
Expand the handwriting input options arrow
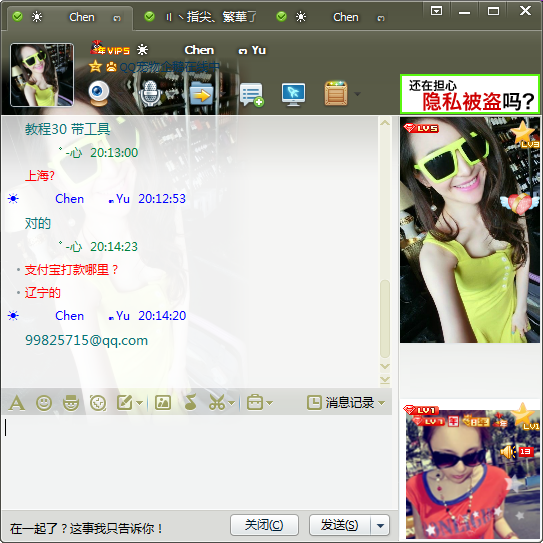point(140,403)
